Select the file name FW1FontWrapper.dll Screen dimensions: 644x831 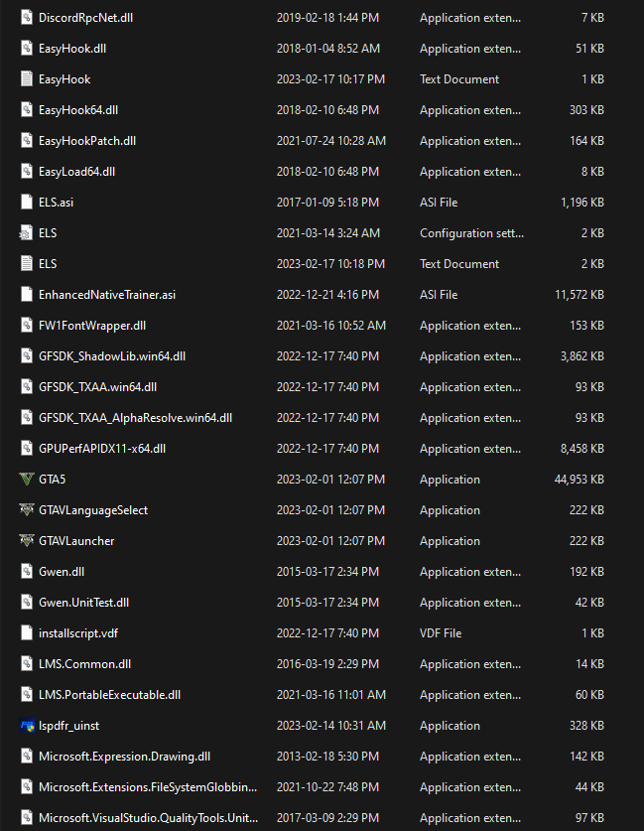click(92, 325)
